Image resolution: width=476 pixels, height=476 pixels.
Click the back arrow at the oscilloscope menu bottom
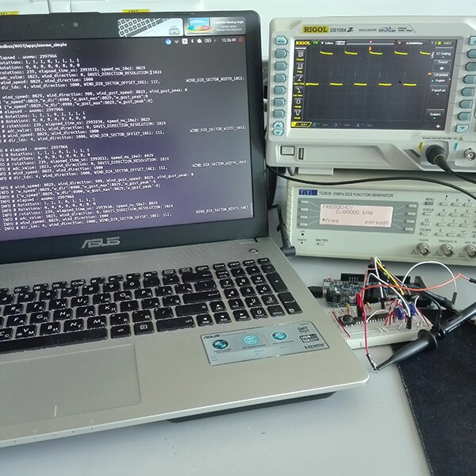pos(438,126)
